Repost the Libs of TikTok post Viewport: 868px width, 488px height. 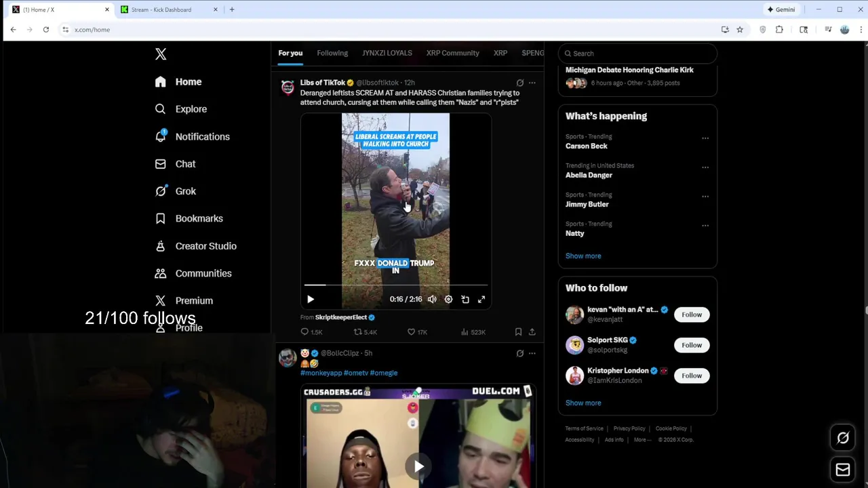[x=365, y=332]
